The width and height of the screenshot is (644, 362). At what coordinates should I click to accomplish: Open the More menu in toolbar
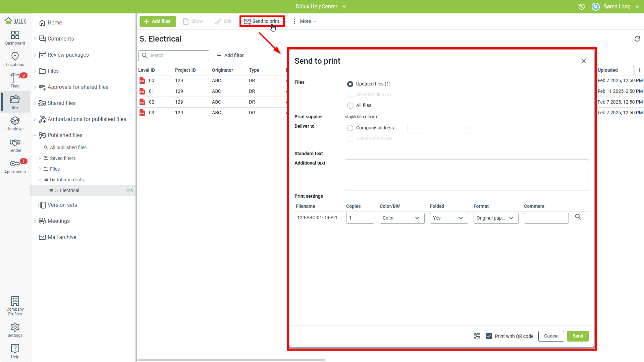305,21
